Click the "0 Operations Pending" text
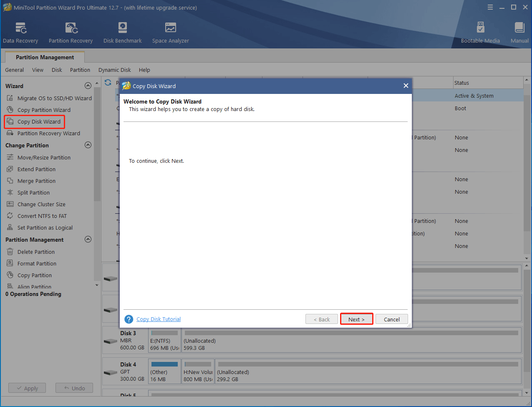 (x=33, y=294)
